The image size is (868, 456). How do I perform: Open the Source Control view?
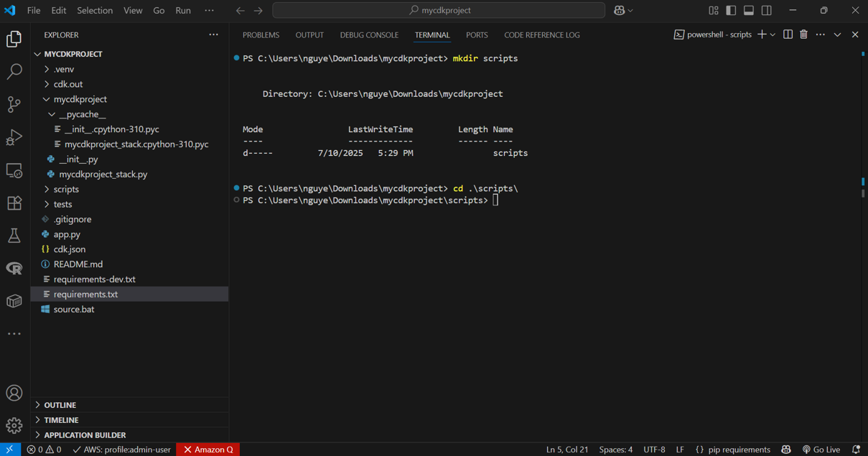[x=14, y=105]
